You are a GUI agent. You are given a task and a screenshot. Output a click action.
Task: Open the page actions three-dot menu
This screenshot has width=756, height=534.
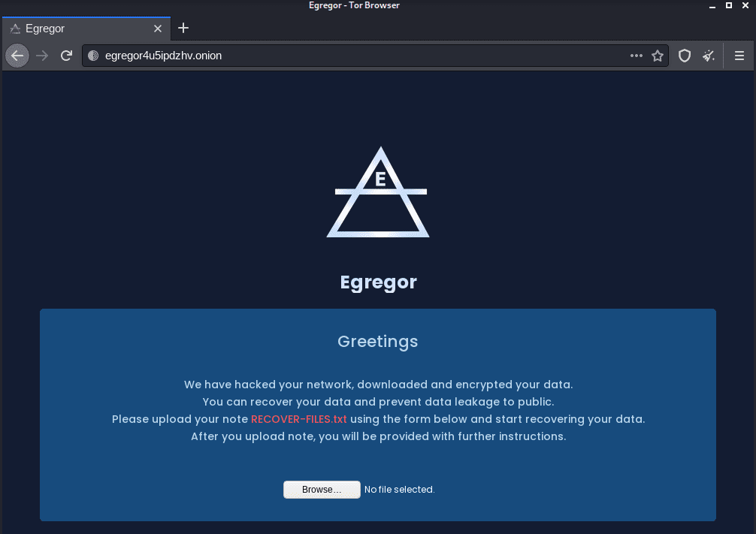[637, 56]
